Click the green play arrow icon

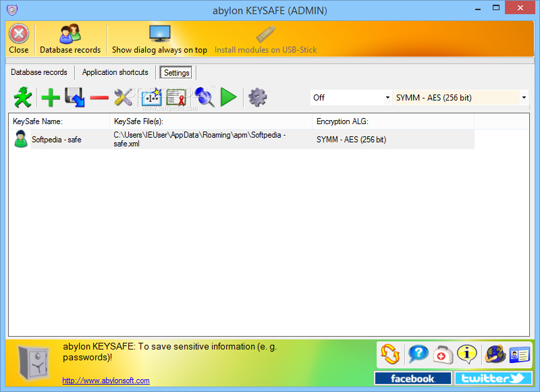229,97
